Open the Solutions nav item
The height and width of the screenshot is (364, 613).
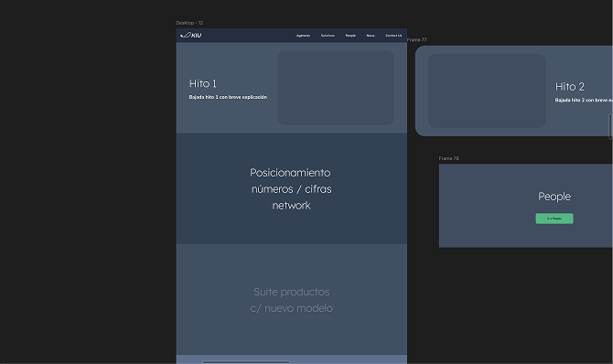coord(328,36)
